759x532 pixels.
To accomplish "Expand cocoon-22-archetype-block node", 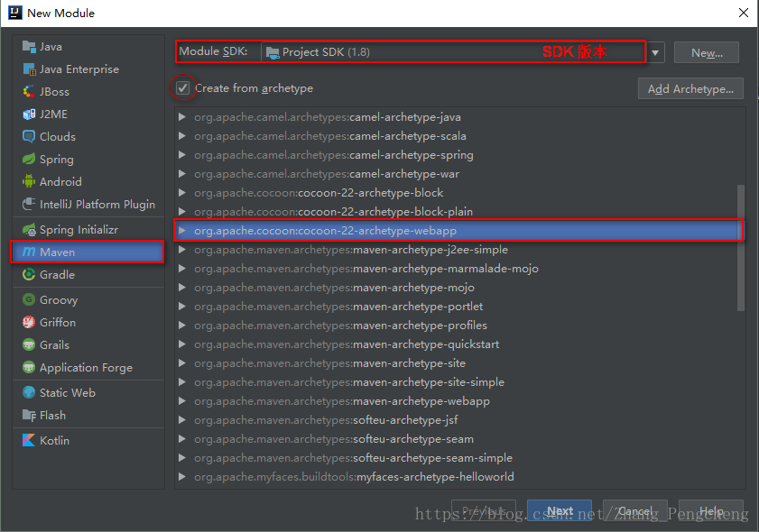I will [x=182, y=192].
